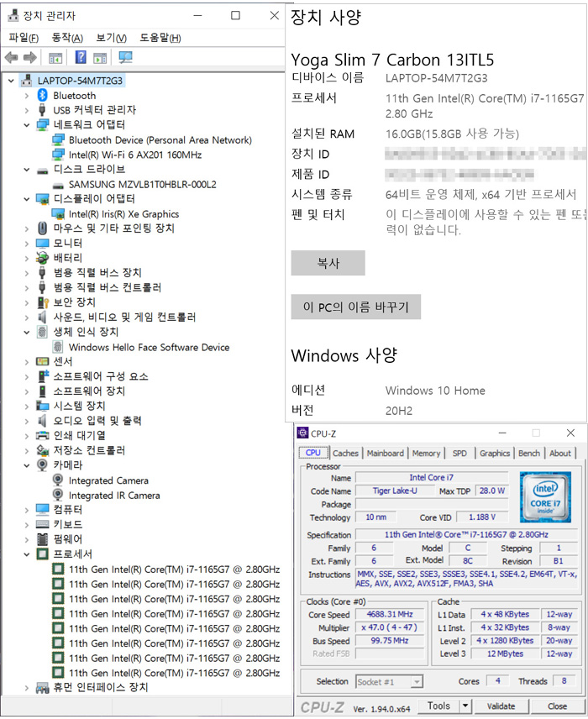Click the 디스크 드라이브 category icon
The height and width of the screenshot is (719, 588).
[x=42, y=171]
